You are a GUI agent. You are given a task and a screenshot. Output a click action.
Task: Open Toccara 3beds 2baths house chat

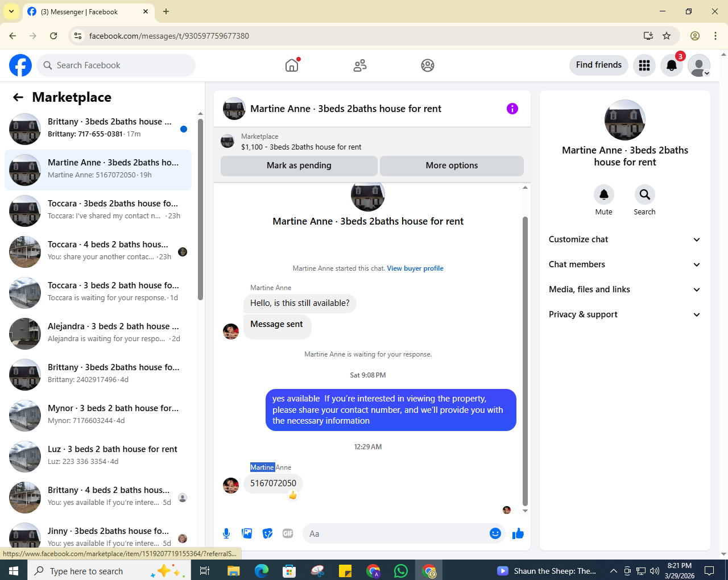click(98, 211)
